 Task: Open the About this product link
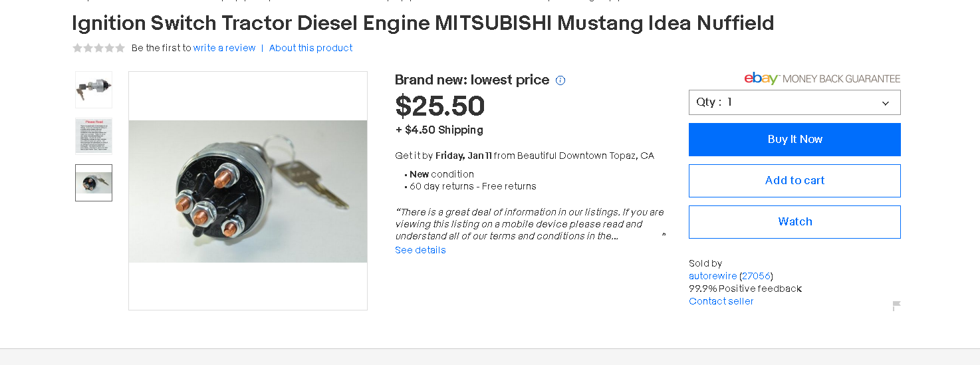click(310, 48)
